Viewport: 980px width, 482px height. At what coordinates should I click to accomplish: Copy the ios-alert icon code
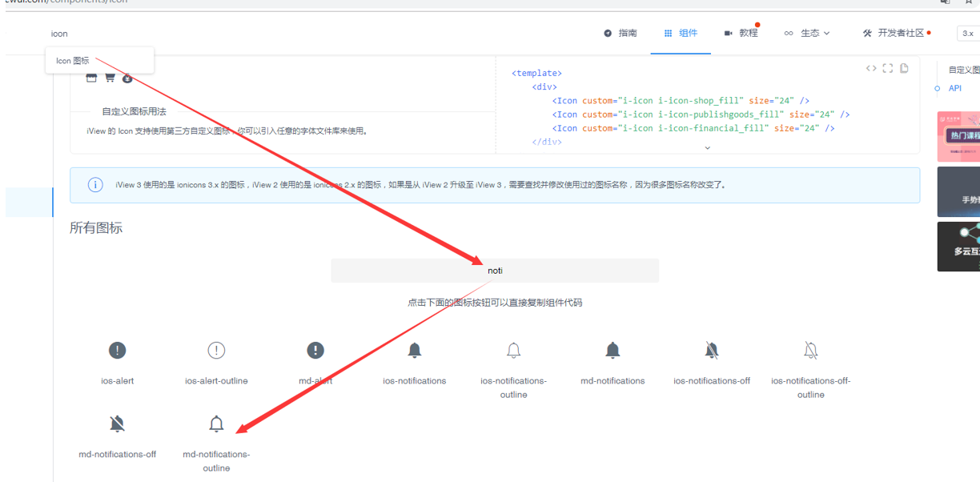pos(118,351)
